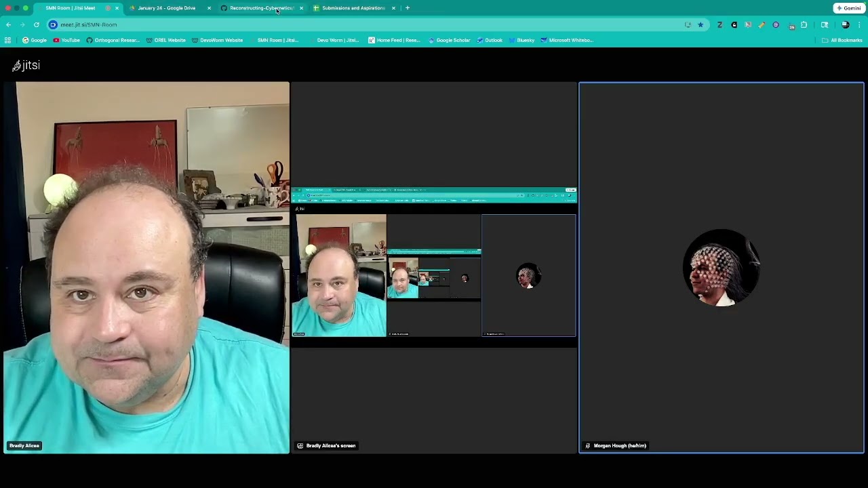Click the purple circle extension icon
This screenshot has height=488, width=868.
pyautogui.click(x=776, y=24)
